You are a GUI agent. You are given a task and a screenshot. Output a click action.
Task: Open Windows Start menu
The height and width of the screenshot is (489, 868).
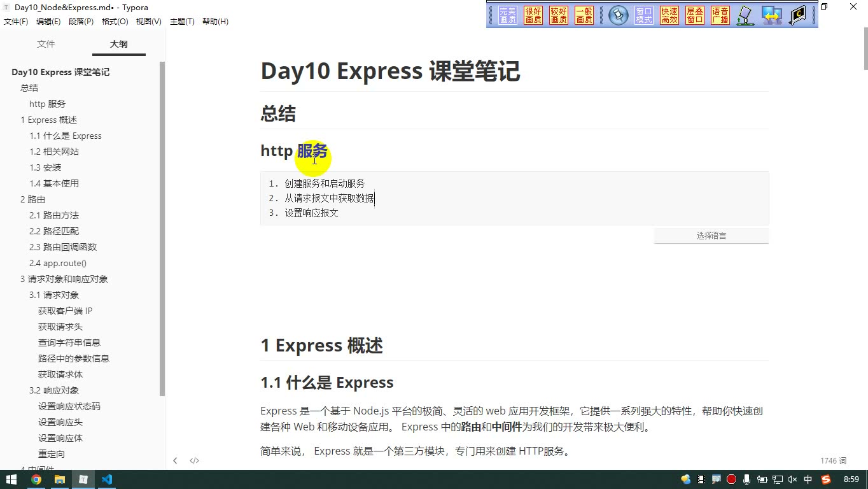[x=11, y=479]
